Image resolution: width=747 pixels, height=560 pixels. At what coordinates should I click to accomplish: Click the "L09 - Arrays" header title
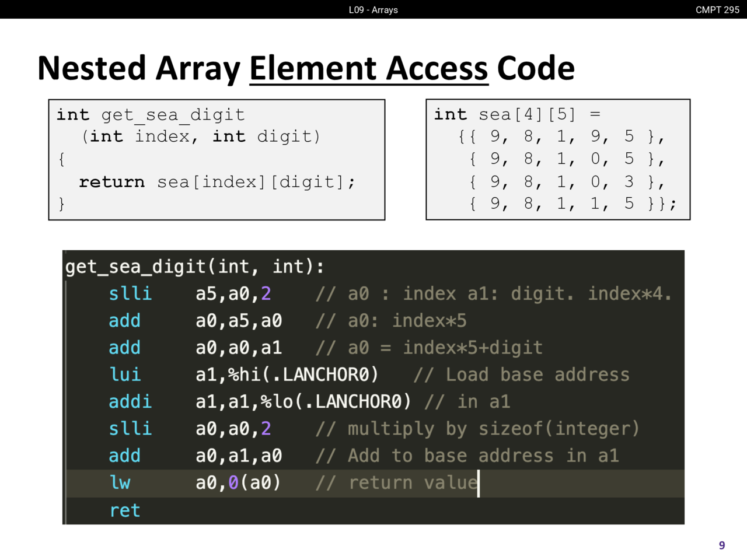tap(373, 10)
